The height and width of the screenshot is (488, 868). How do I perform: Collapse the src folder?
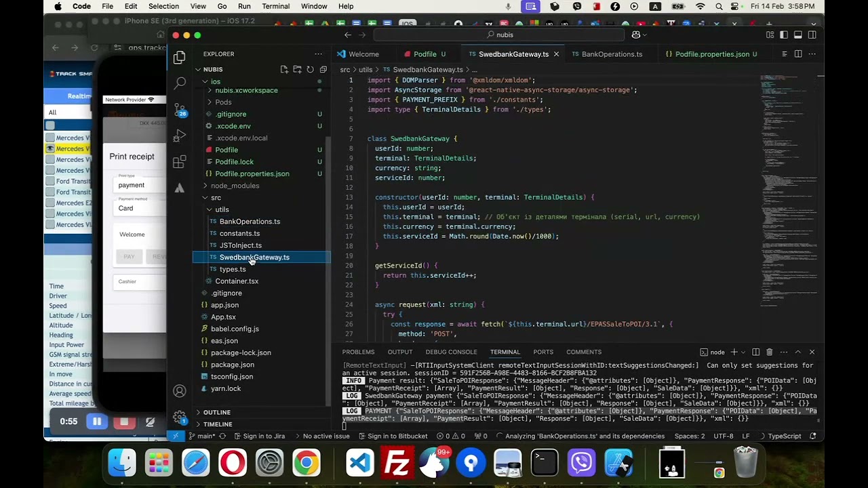coord(205,198)
